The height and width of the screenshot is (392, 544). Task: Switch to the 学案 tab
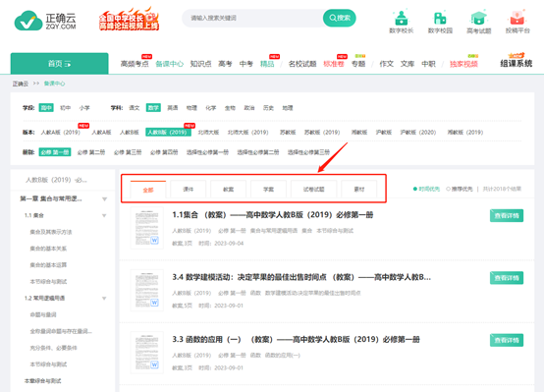tap(268, 190)
